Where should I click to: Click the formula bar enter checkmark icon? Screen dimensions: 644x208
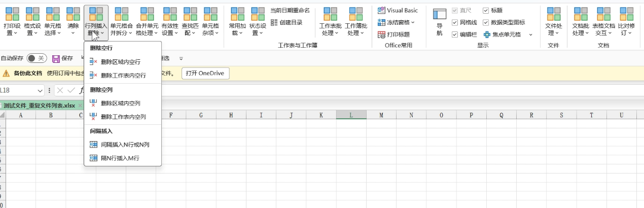(71, 90)
